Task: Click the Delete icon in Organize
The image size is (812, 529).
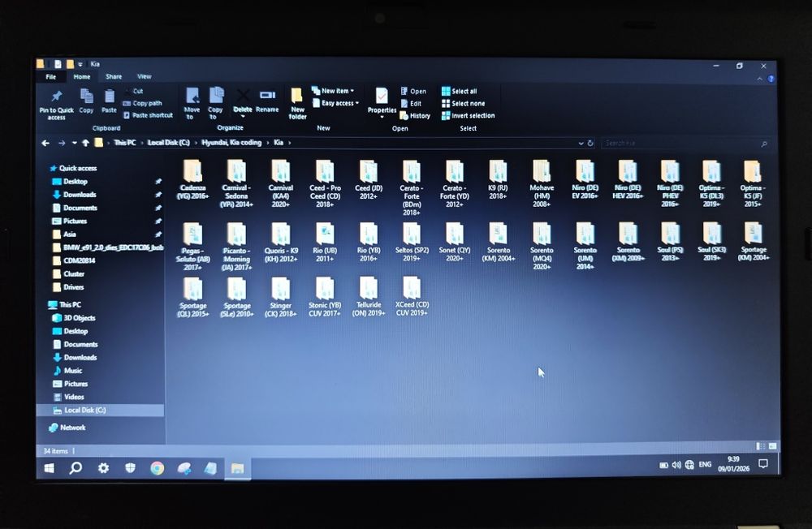Action: click(x=242, y=96)
